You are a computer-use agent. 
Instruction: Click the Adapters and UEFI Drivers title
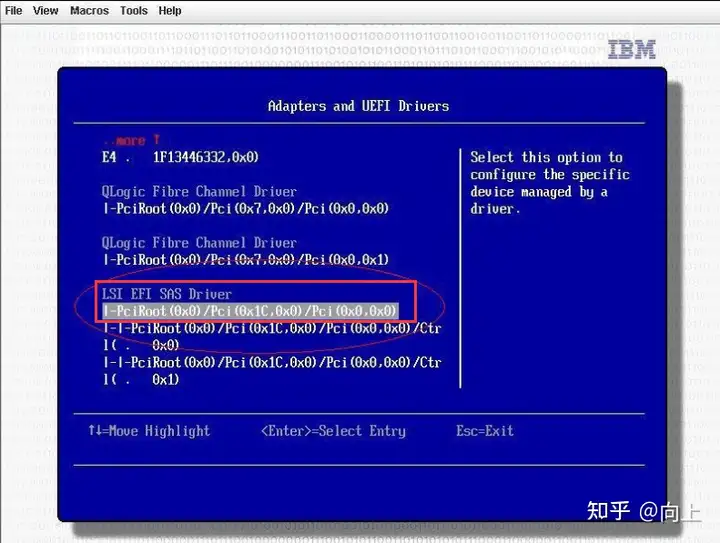click(x=358, y=106)
